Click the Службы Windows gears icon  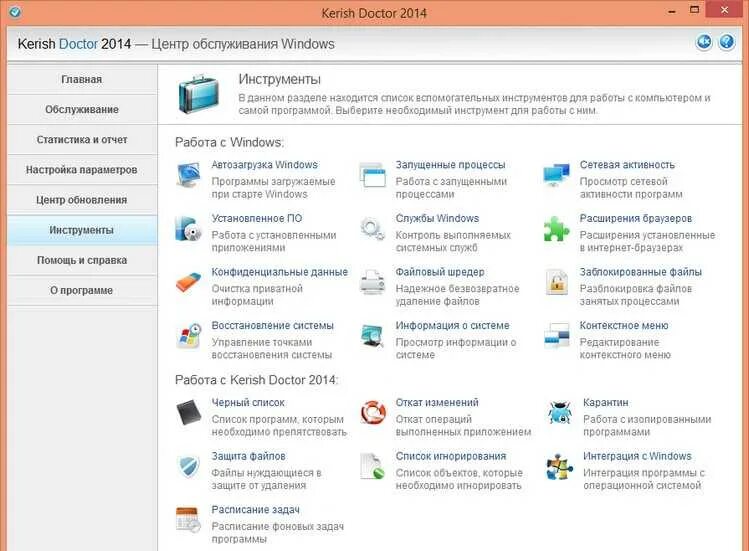click(x=373, y=228)
